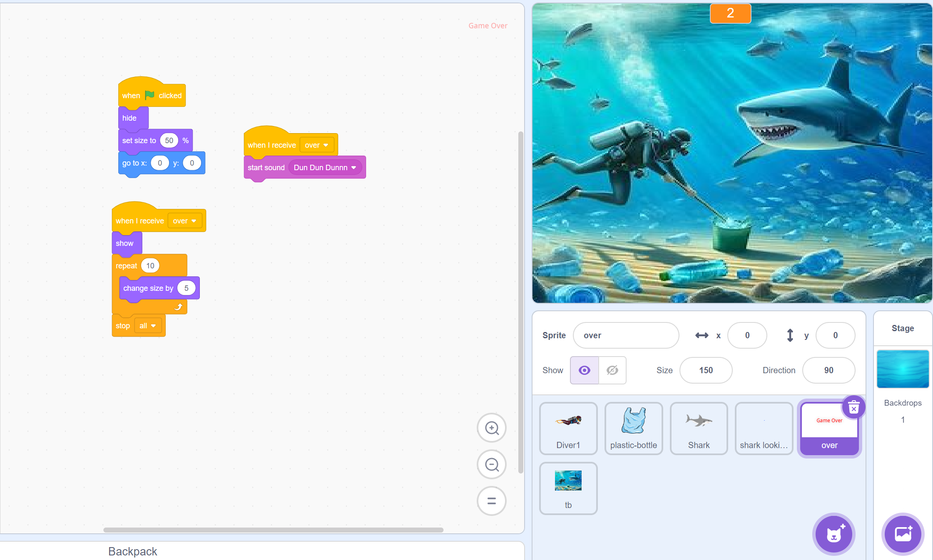Click the sprite Size input field
The width and height of the screenshot is (933, 560).
(706, 370)
